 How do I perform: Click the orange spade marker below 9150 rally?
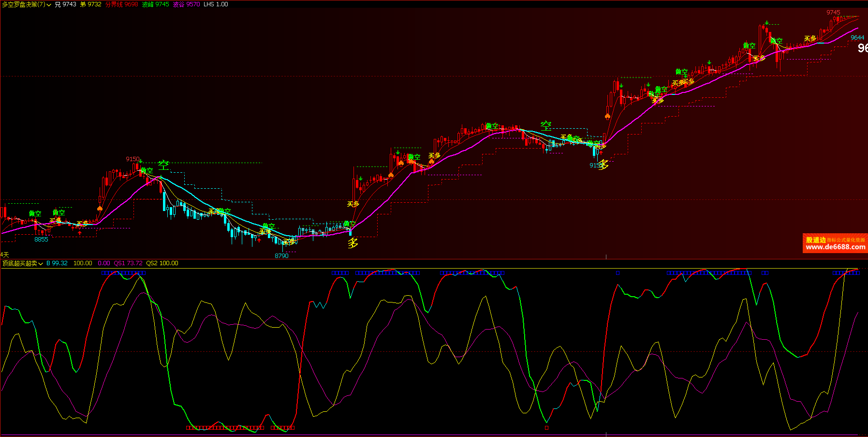pos(100,209)
